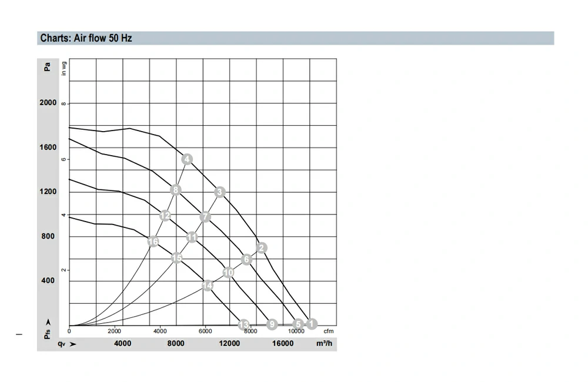
Task: Click operating point marker 13
Action: [244, 324]
